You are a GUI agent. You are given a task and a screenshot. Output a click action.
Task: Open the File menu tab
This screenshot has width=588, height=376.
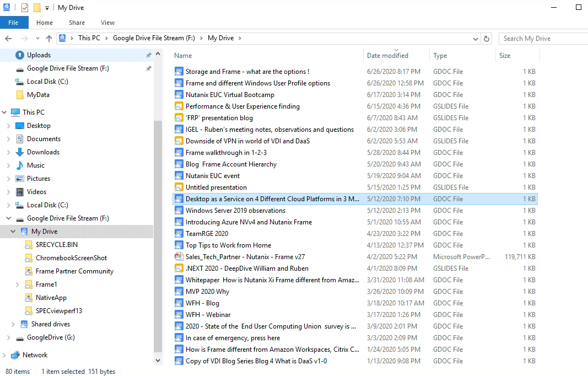(14, 23)
